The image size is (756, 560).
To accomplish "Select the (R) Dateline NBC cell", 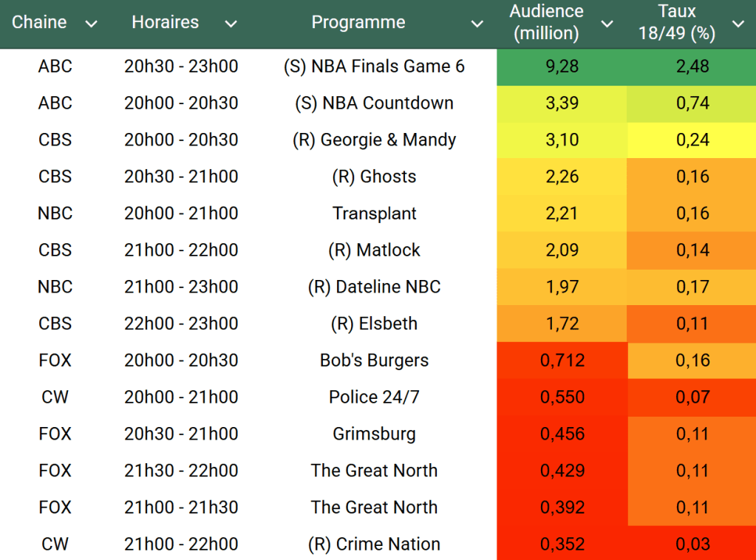I will pyautogui.click(x=374, y=287).
